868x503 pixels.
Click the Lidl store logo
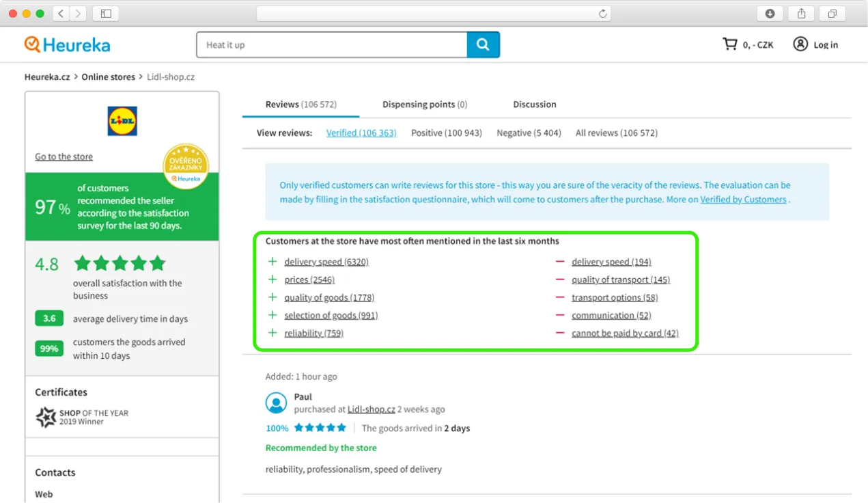click(x=122, y=121)
